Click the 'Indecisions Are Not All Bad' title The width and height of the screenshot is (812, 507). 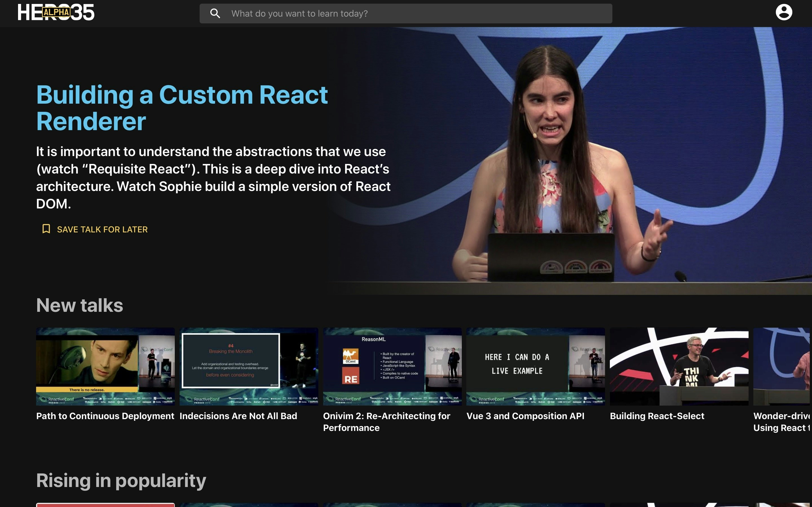tap(238, 416)
